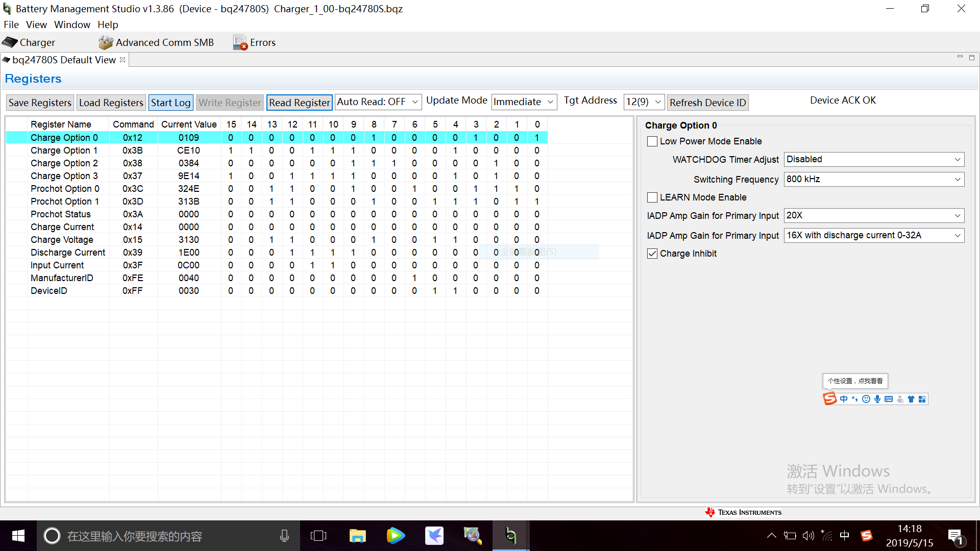Open emoji panel in Sogou toolbar
Viewport: 980px width, 551px height.
coord(866,399)
